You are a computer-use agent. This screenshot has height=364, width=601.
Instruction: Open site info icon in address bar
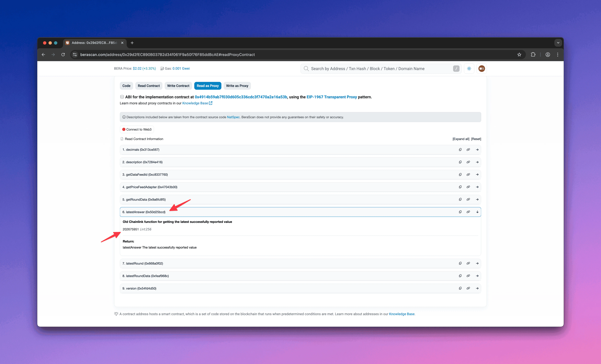[75, 55]
